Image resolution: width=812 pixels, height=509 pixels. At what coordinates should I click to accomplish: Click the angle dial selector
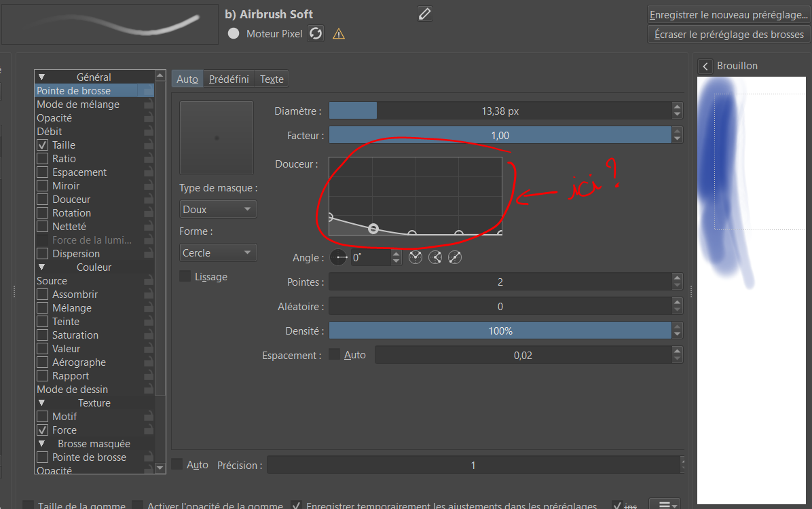coord(339,258)
